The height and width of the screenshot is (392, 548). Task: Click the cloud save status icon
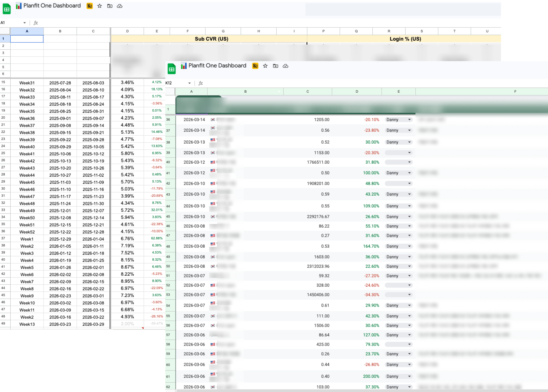pos(285,66)
